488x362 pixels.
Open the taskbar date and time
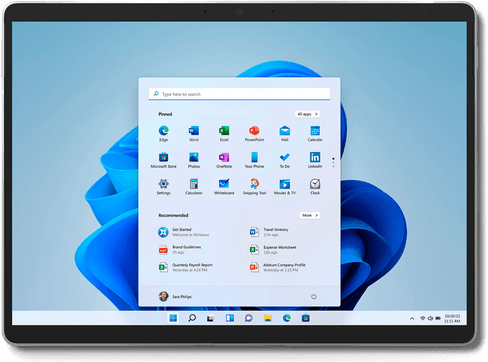tap(452, 318)
